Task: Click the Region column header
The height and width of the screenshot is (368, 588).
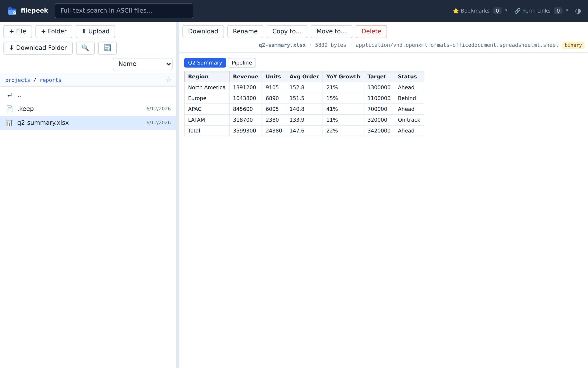Action: pos(207,77)
